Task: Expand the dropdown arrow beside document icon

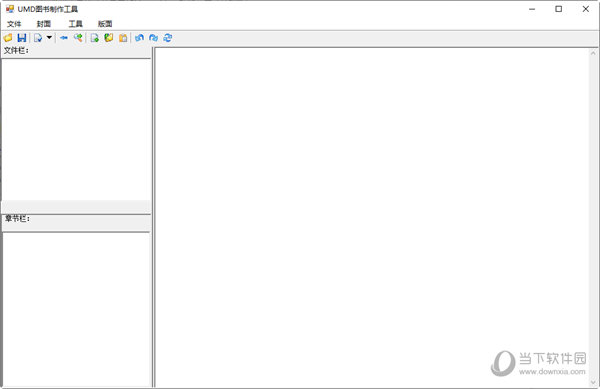Action: (49, 37)
